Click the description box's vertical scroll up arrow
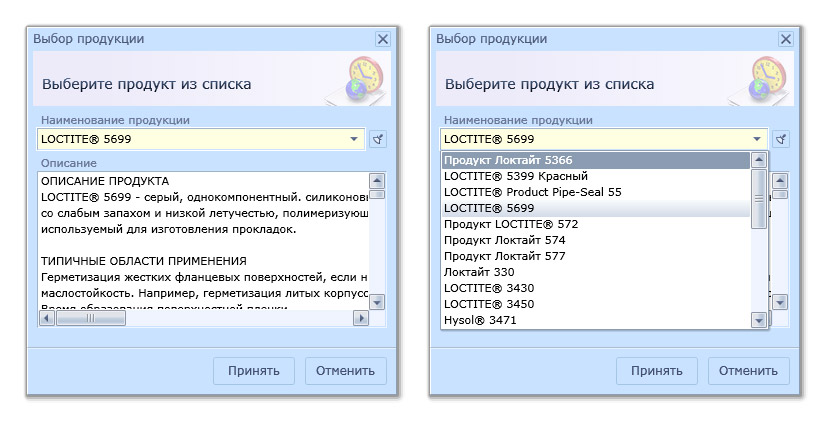This screenshot has height=421, width=829. pos(377,181)
